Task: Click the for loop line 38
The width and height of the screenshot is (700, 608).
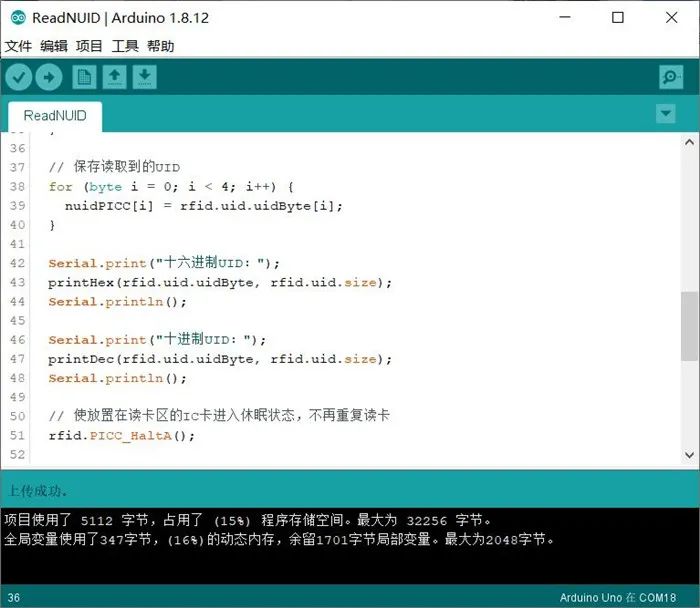Action: [x=171, y=187]
